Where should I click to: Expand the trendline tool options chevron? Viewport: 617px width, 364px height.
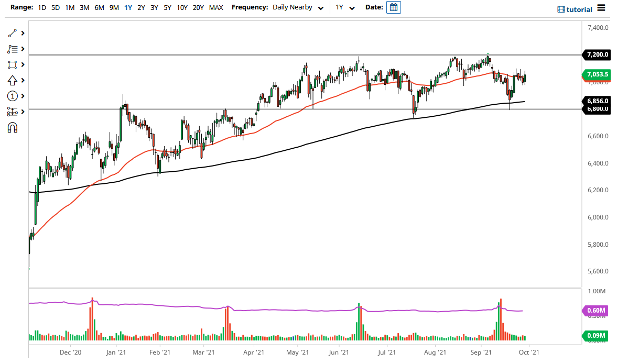point(22,33)
